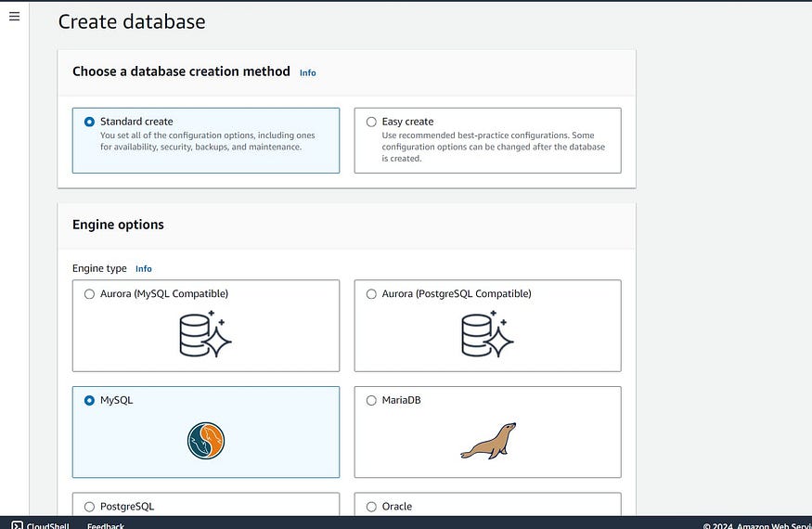Viewport: 812px width, 529px height.
Task: Open Info link beside Engine type
Action: click(x=144, y=269)
